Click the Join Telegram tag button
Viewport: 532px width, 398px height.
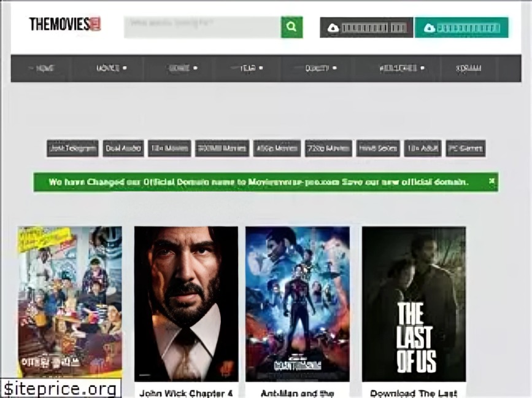point(72,148)
